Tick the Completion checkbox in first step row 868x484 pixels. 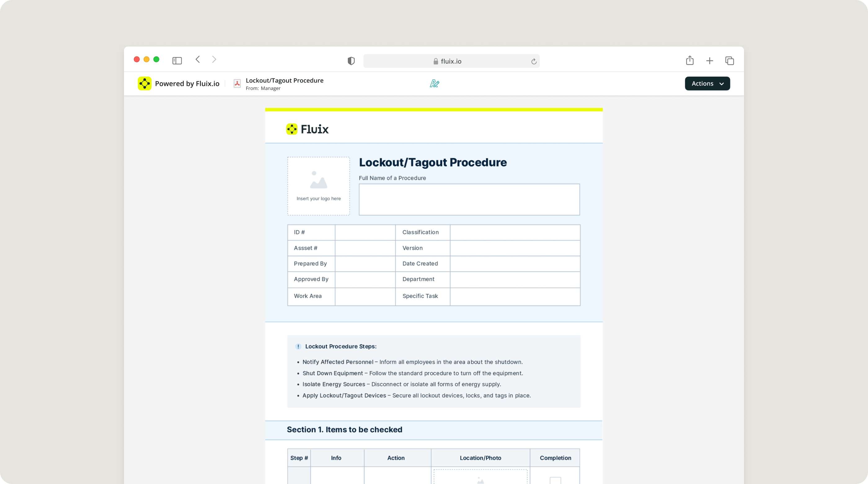(x=555, y=480)
